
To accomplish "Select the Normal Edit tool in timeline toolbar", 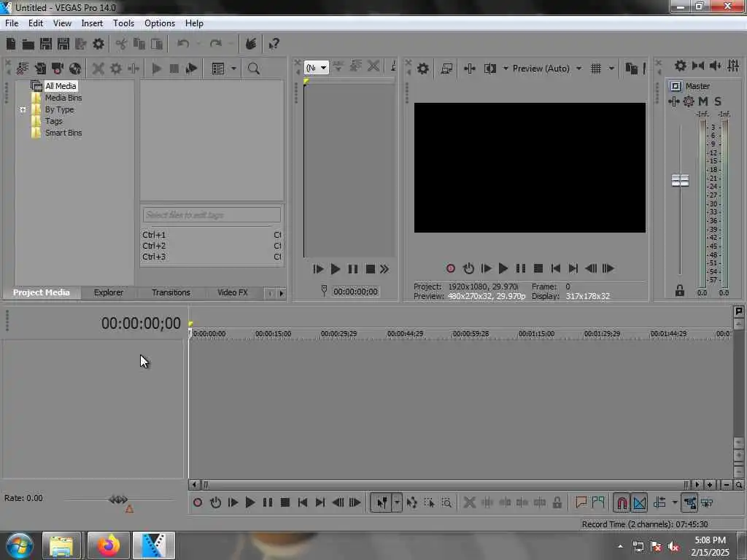I will 382,502.
